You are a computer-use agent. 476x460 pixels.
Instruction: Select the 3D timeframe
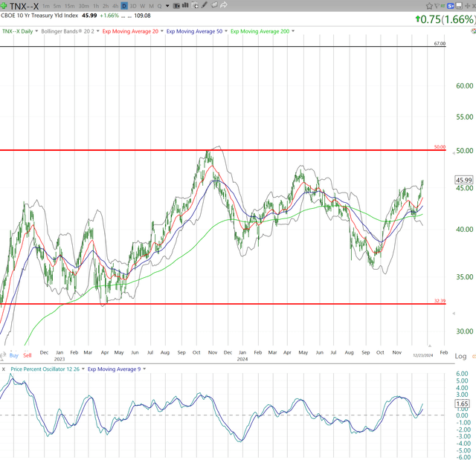pos(133,6)
